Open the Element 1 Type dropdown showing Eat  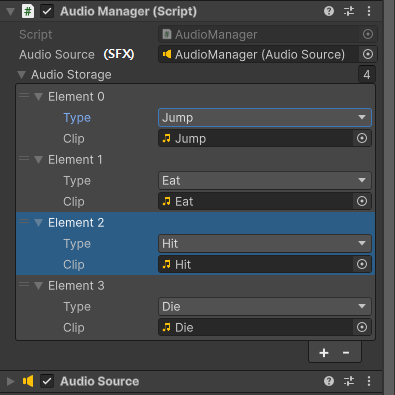(265, 180)
